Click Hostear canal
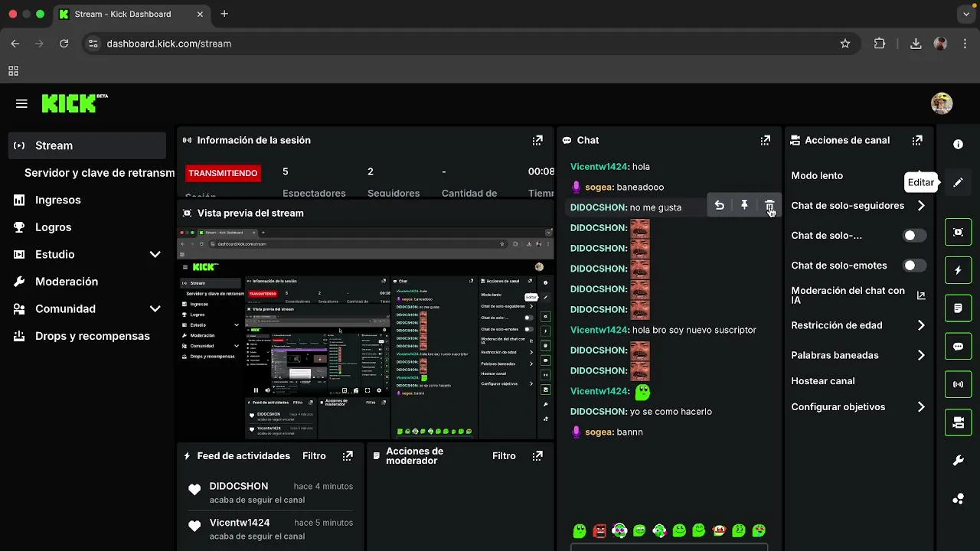This screenshot has height=551, width=980. pos(823,381)
